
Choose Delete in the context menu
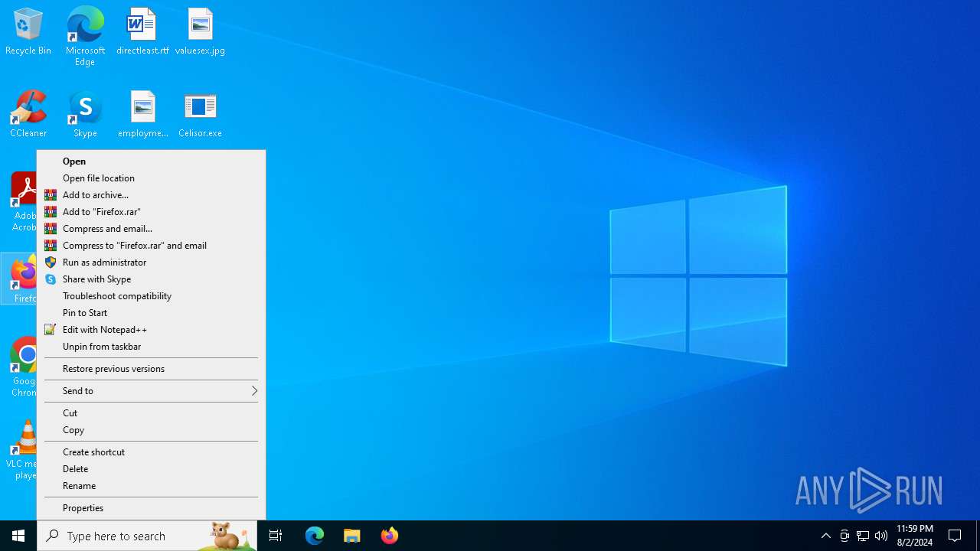tap(151, 469)
